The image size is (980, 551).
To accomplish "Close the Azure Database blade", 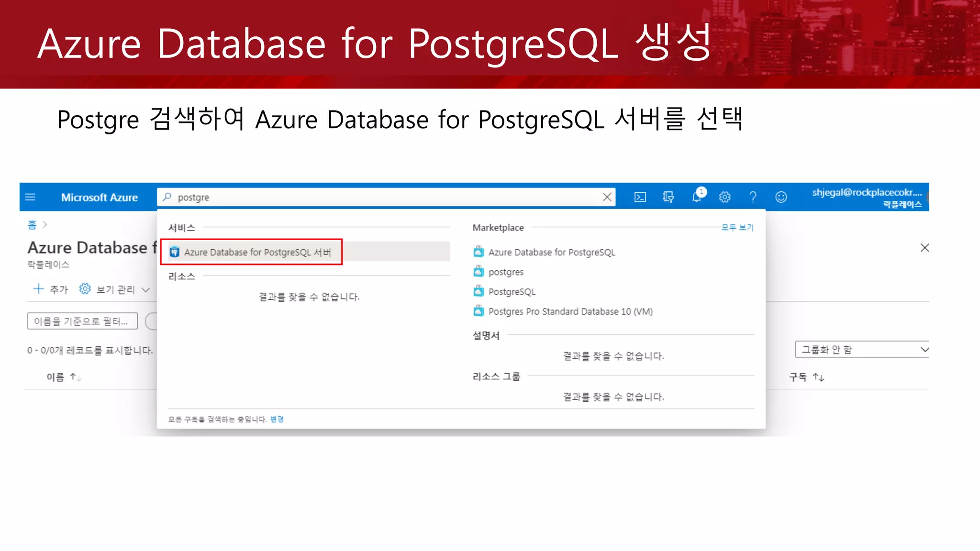I will (x=924, y=248).
